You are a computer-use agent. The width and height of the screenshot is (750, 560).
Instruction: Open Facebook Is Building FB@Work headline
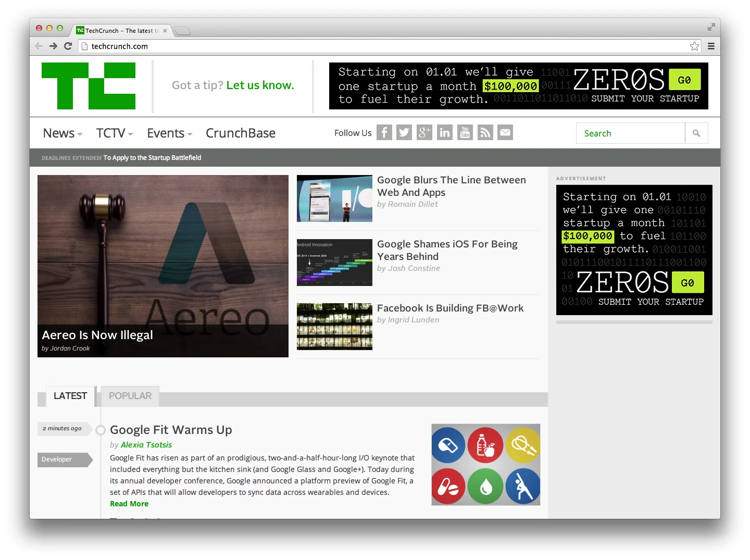450,308
